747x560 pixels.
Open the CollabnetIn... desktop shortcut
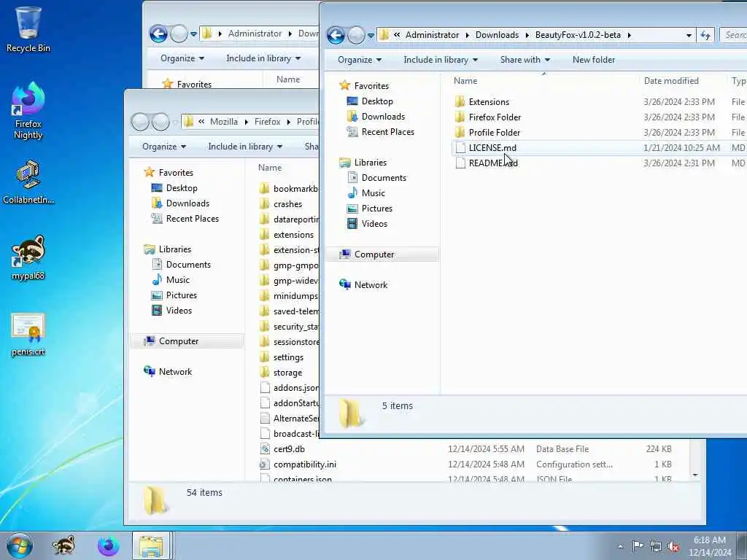click(28, 182)
